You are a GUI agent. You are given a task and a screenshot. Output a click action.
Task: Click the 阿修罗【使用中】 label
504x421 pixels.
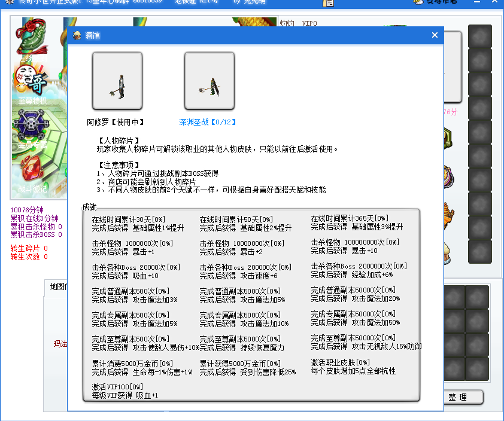116,122
